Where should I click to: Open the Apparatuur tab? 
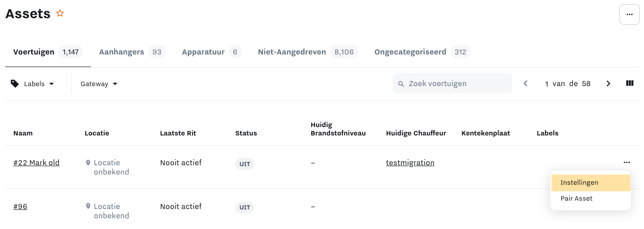point(211,52)
